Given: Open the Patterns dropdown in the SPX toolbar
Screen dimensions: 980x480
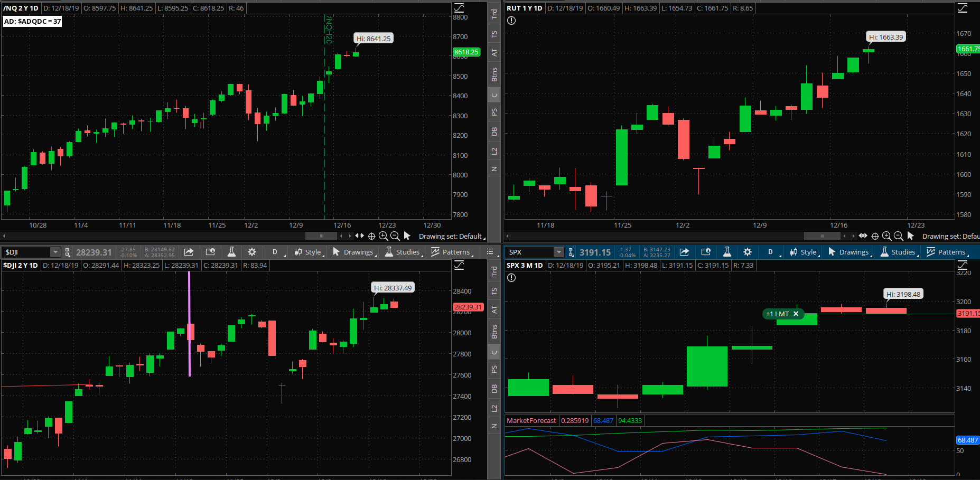Looking at the screenshot, I should pyautogui.click(x=948, y=252).
